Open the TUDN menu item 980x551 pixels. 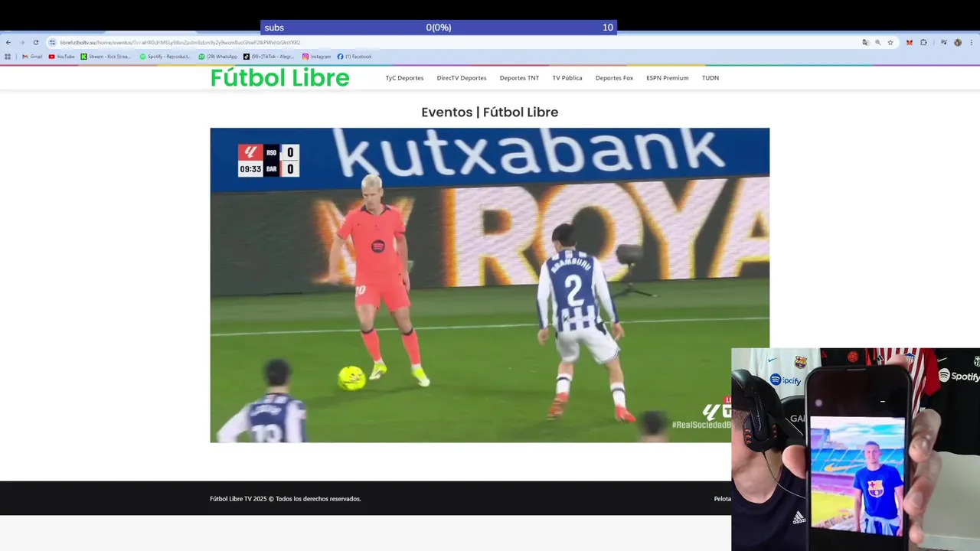click(x=710, y=78)
